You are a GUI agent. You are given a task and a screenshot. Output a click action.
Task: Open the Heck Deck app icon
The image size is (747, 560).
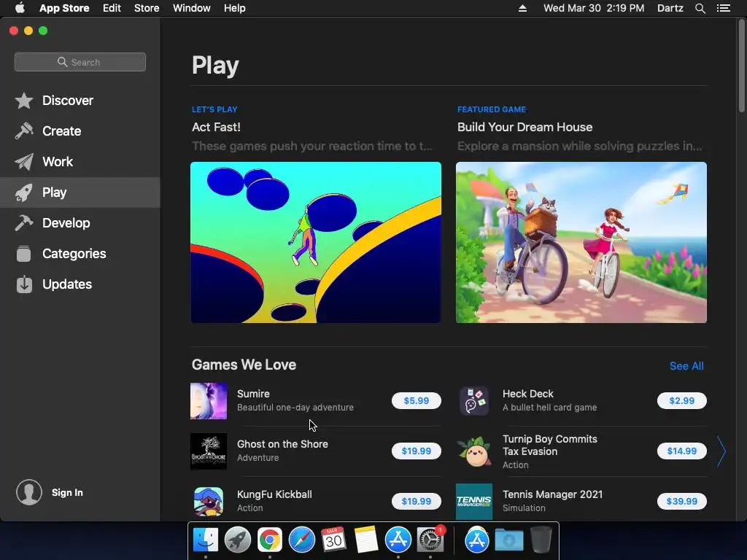pyautogui.click(x=474, y=401)
